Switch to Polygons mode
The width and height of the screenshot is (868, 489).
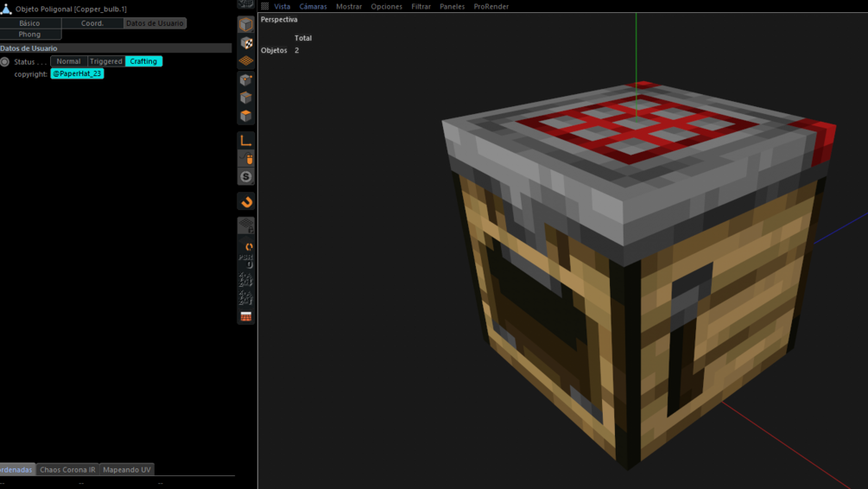pos(246,116)
